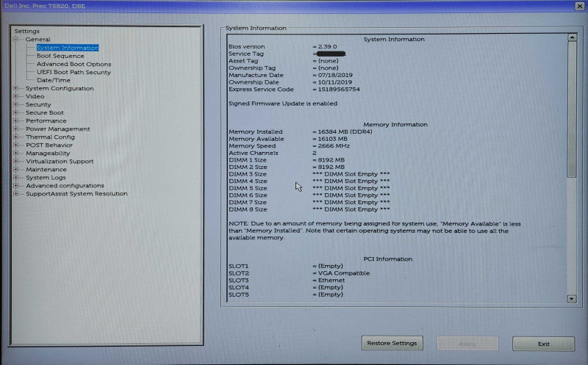Viewport: 588px width, 365px height.
Task: Expand the Maintenance plus icon
Action: pos(16,170)
